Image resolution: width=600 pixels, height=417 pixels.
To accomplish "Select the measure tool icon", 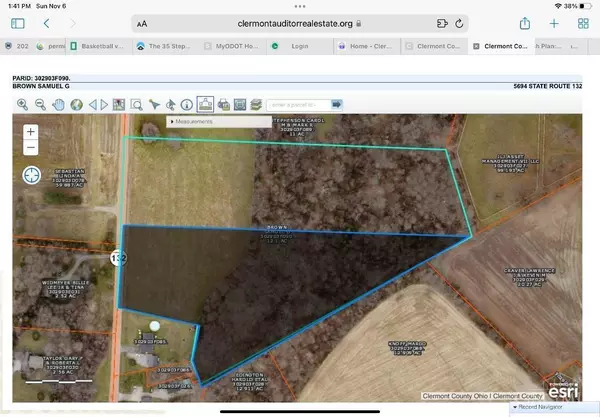I will pos(205,103).
